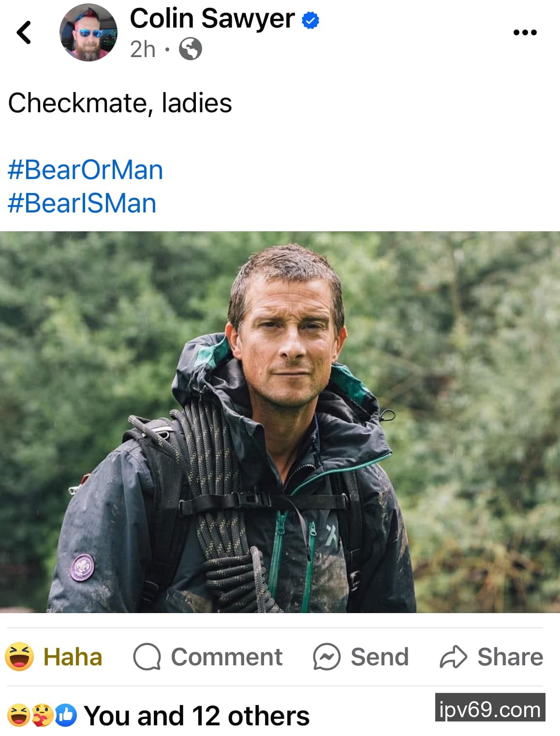Open the three-dot post options menu
The image size is (560, 736).
[525, 33]
